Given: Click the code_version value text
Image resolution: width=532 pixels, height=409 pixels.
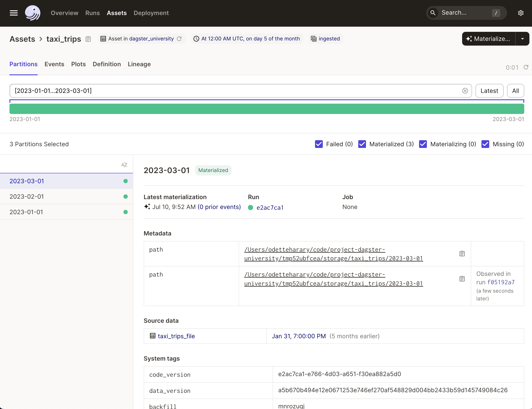Looking at the screenshot, I should pyautogui.click(x=339, y=374).
